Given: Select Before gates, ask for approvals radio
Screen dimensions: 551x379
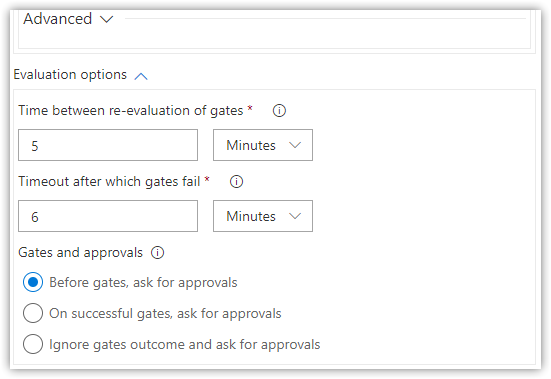Looking at the screenshot, I should click(33, 282).
